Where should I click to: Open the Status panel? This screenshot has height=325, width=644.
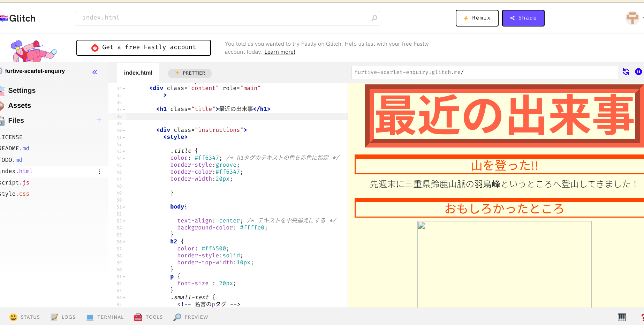(x=25, y=317)
